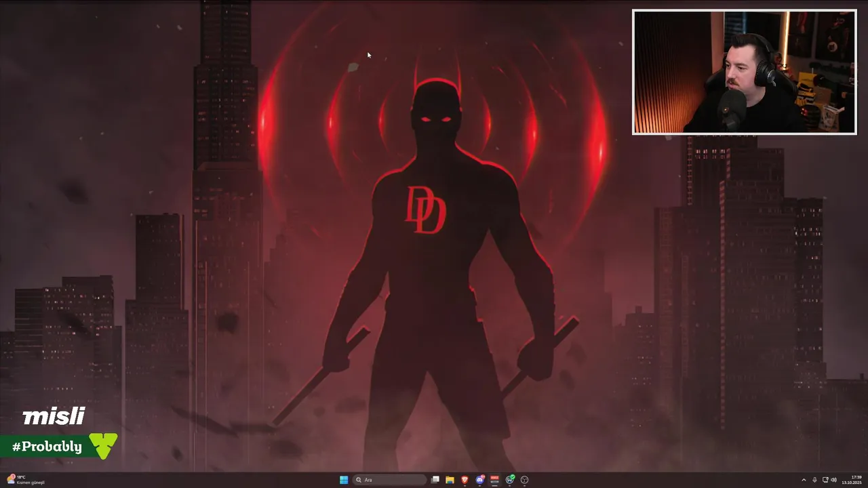Open the volume control in system tray
This screenshot has width=868, height=488.
(834, 480)
